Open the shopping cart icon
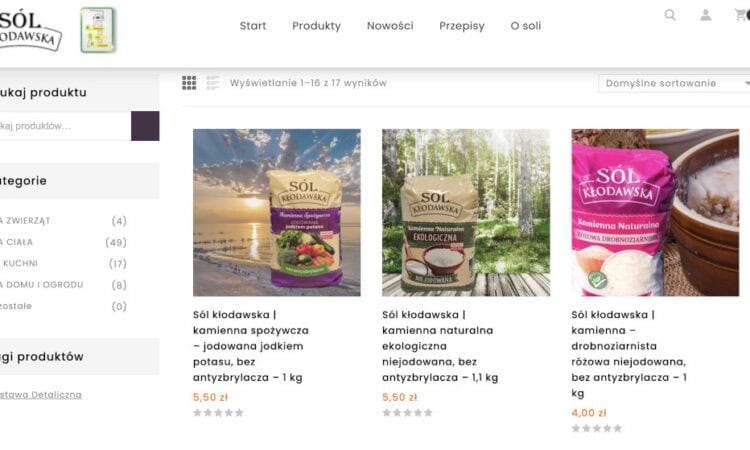Screen dimensions: 750x450 [741, 15]
